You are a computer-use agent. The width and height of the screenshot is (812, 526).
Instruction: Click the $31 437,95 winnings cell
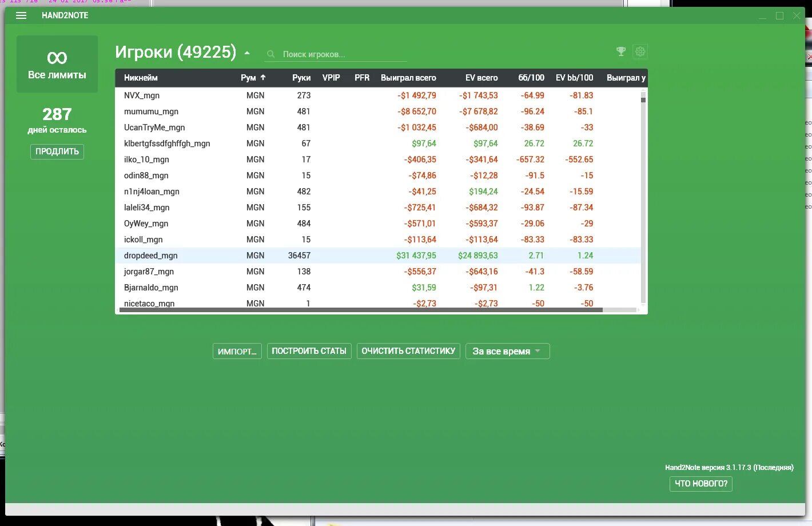[416, 256]
